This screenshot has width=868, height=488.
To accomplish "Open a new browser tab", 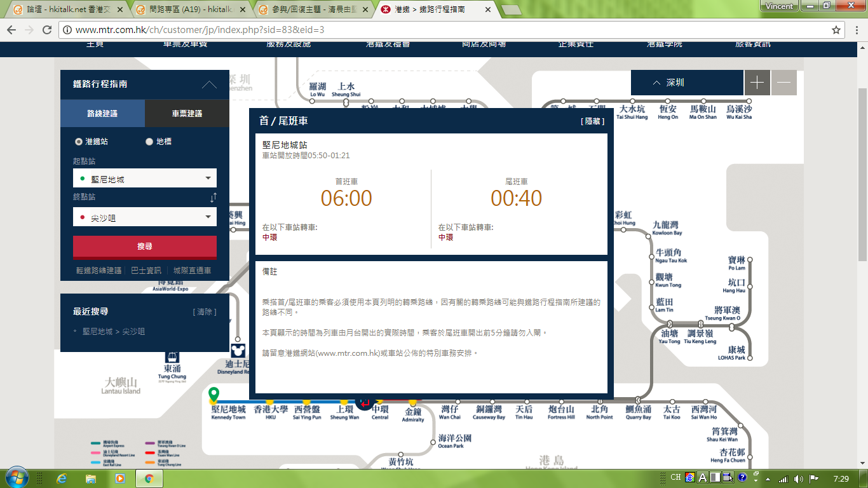I will coord(510,10).
